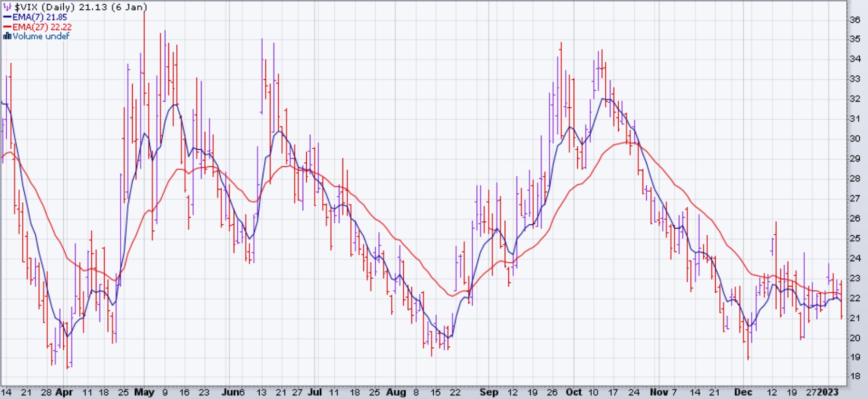Select the Jul month marker on the axis
This screenshot has height=399, width=868.
click(315, 392)
